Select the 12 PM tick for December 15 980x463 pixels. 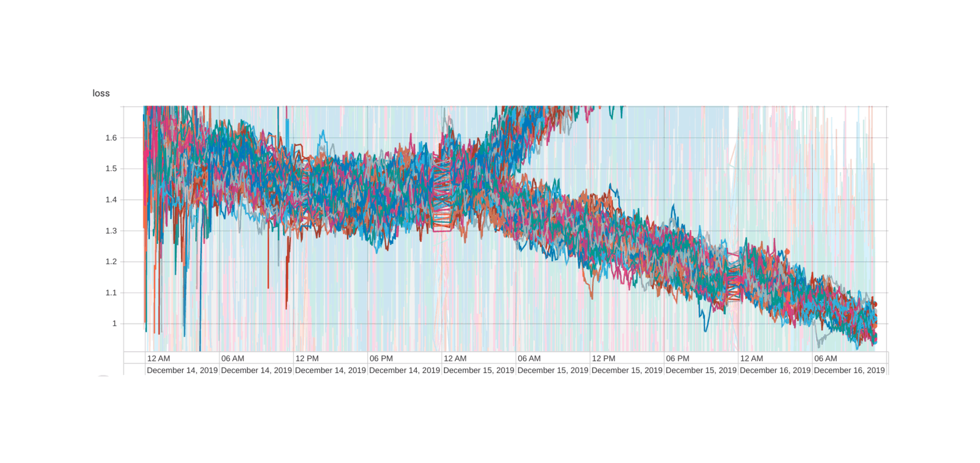[x=604, y=359]
